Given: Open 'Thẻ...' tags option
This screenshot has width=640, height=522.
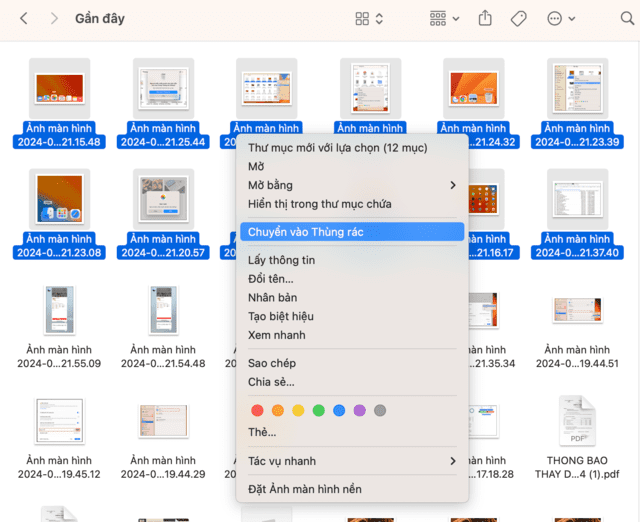Looking at the screenshot, I should [352, 432].
